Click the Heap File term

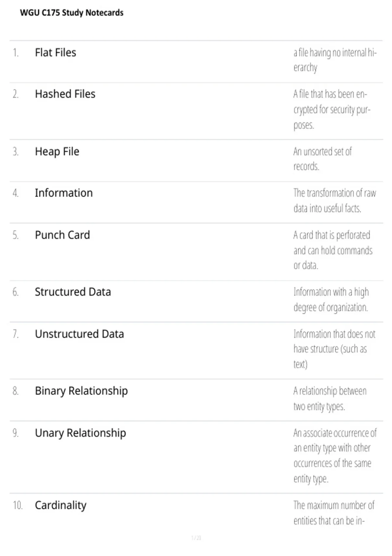click(x=57, y=151)
